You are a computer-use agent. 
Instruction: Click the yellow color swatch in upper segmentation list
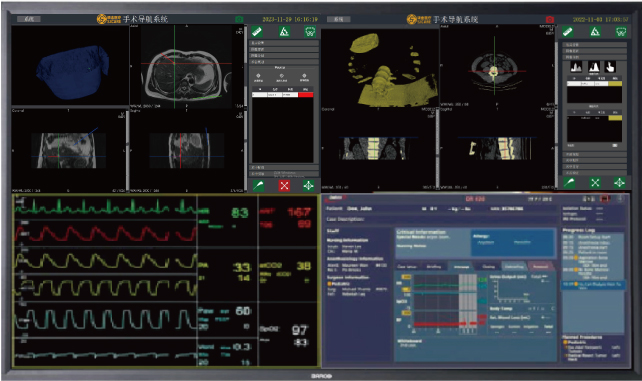coord(615,83)
